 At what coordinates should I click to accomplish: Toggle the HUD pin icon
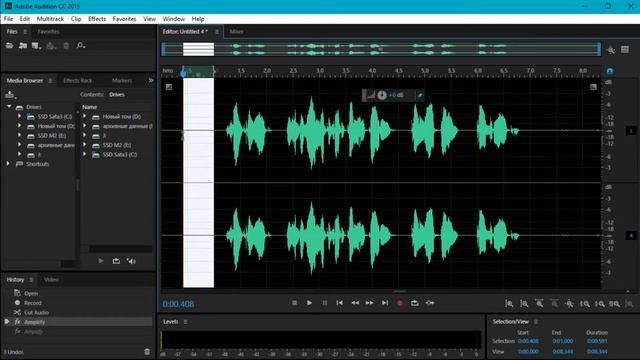(419, 95)
